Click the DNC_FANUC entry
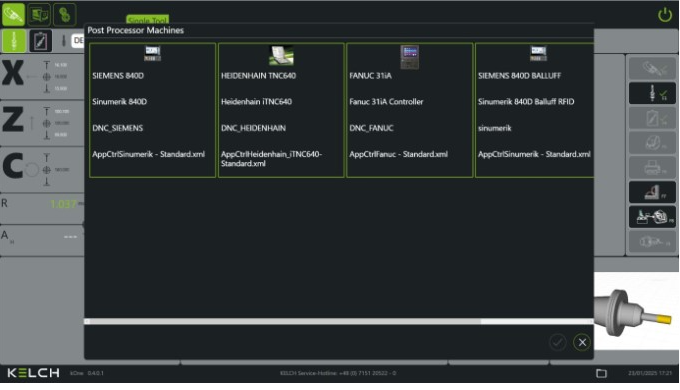680x390 pixels. click(371, 128)
